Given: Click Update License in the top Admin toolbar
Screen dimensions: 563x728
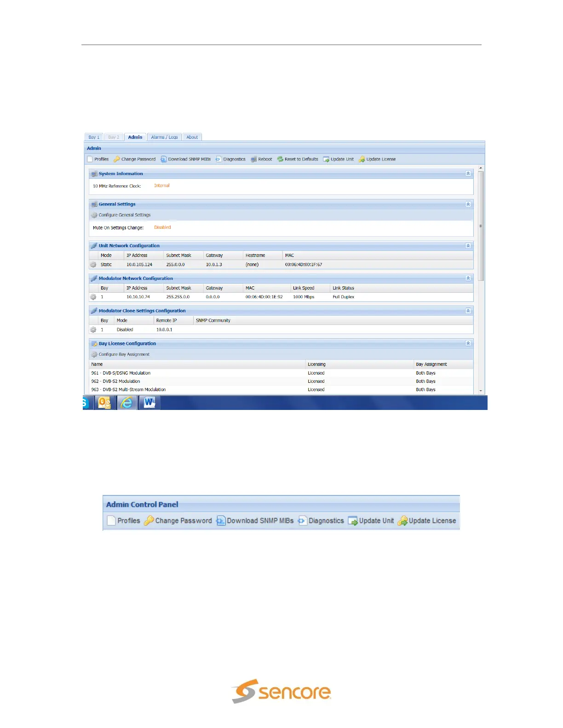Looking at the screenshot, I should coord(377,159).
